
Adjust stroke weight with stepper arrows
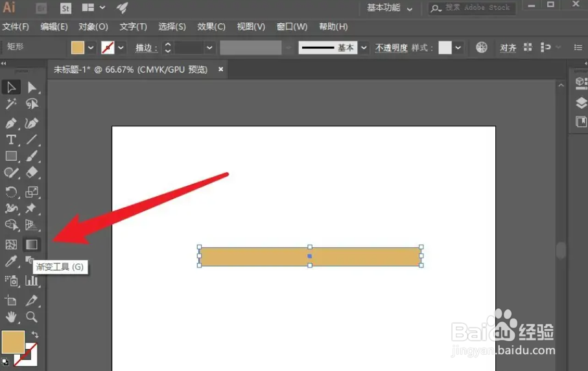[168, 47]
